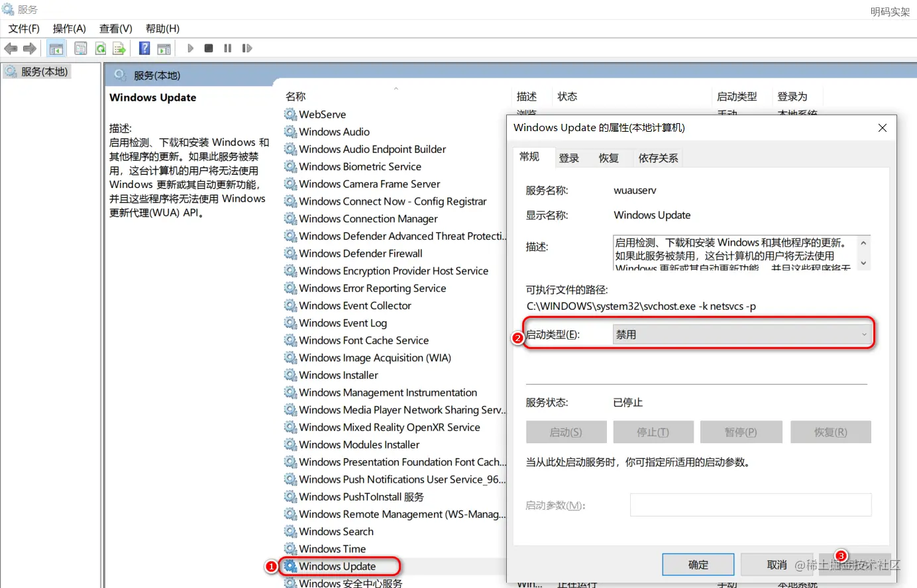Select Windows Image Acquisition (WIA) row
This screenshot has width=917, height=588.
click(x=375, y=358)
